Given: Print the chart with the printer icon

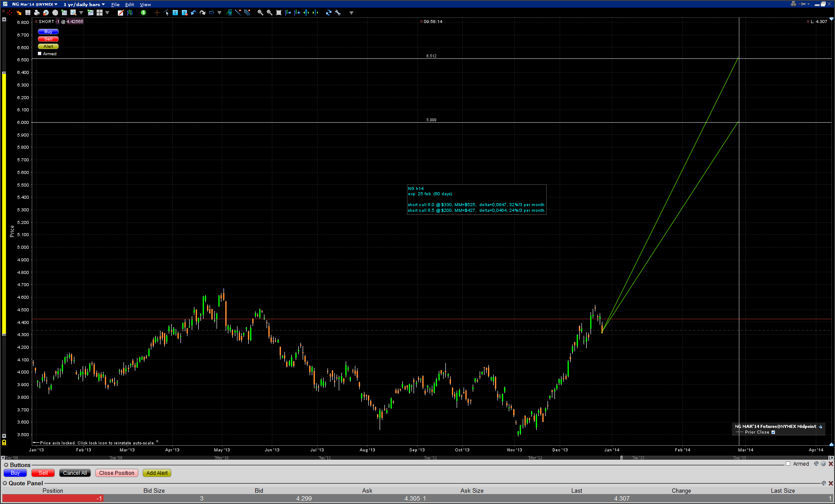Looking at the screenshot, I should point(37,13).
